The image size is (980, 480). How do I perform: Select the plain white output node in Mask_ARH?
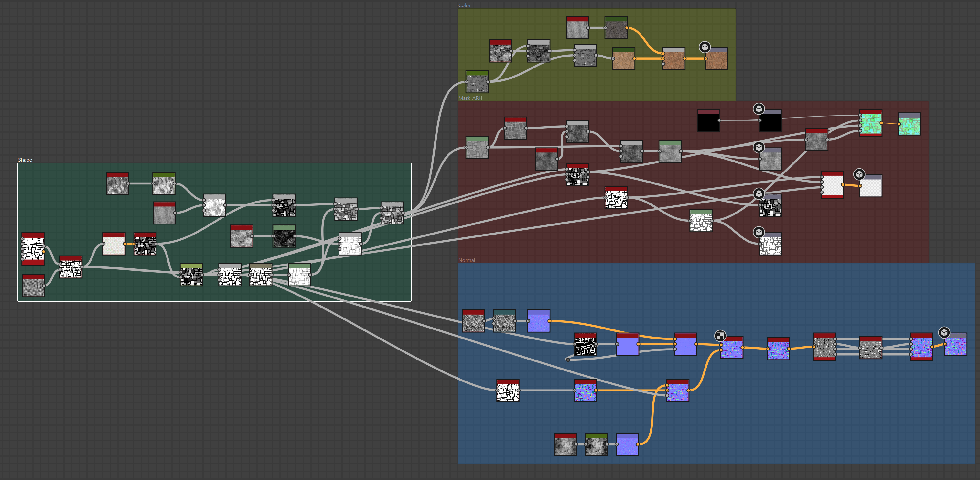click(871, 186)
